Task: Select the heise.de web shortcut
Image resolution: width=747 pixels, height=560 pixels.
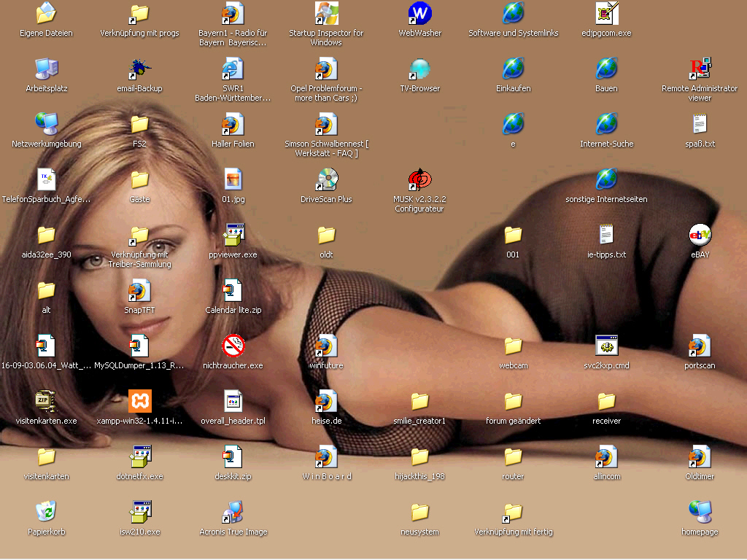Action: coord(326,402)
